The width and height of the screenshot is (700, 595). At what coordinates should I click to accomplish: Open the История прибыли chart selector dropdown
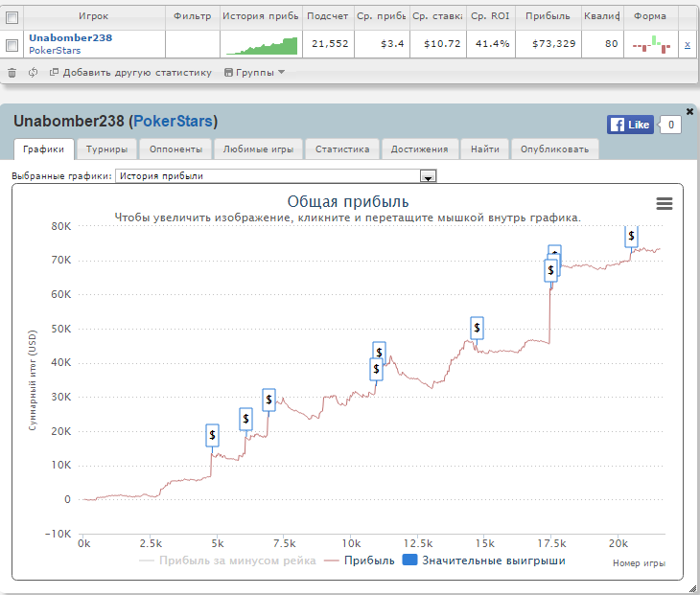(276, 176)
